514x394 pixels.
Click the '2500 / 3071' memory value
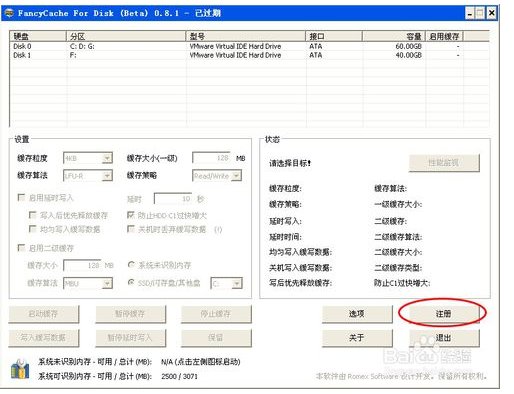(179, 376)
